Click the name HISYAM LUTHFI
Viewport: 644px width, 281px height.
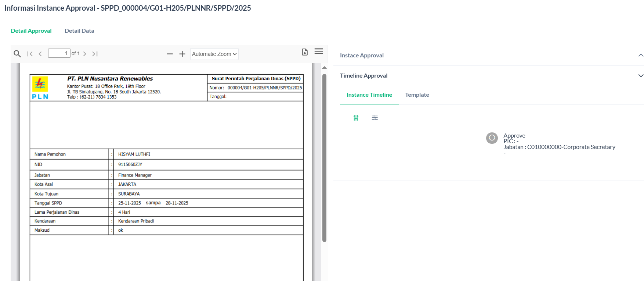point(134,154)
